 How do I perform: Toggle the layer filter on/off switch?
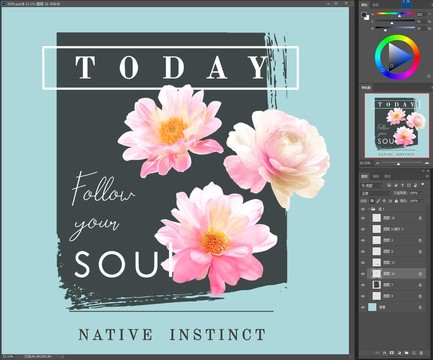coord(423,184)
